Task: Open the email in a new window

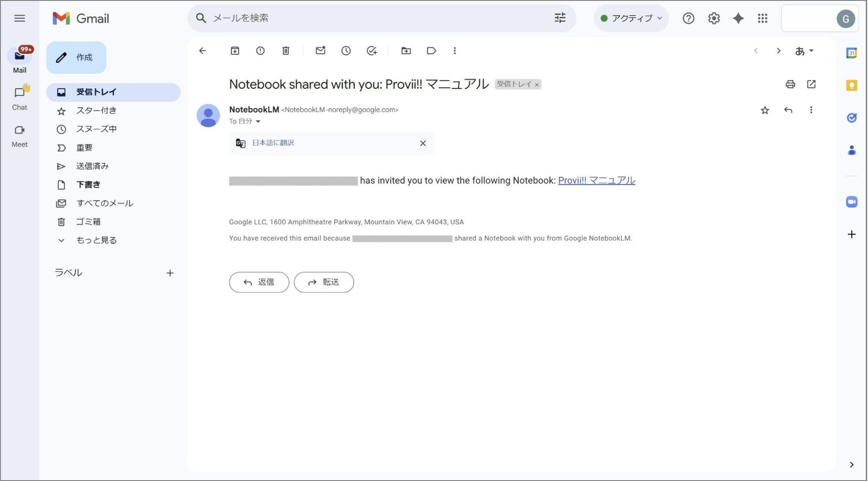Action: (811, 84)
